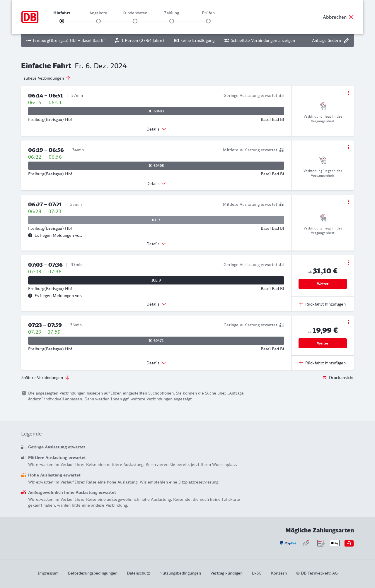Open the three-dot menu of the ICE 3 connection

tap(348, 263)
